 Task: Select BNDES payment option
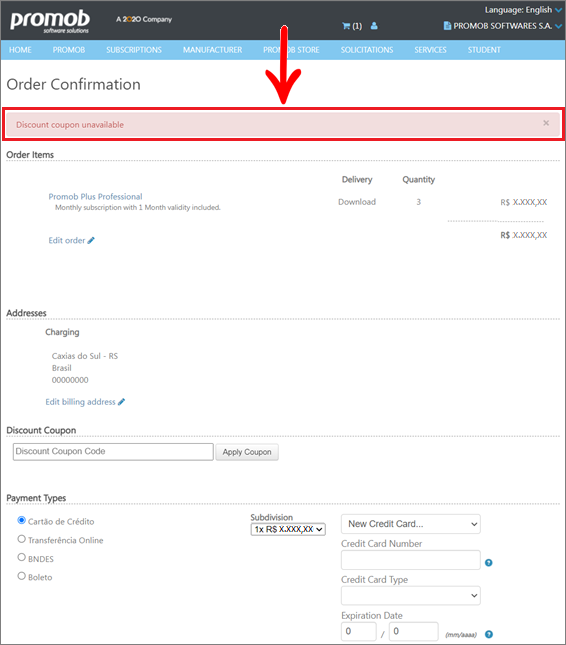click(22, 557)
